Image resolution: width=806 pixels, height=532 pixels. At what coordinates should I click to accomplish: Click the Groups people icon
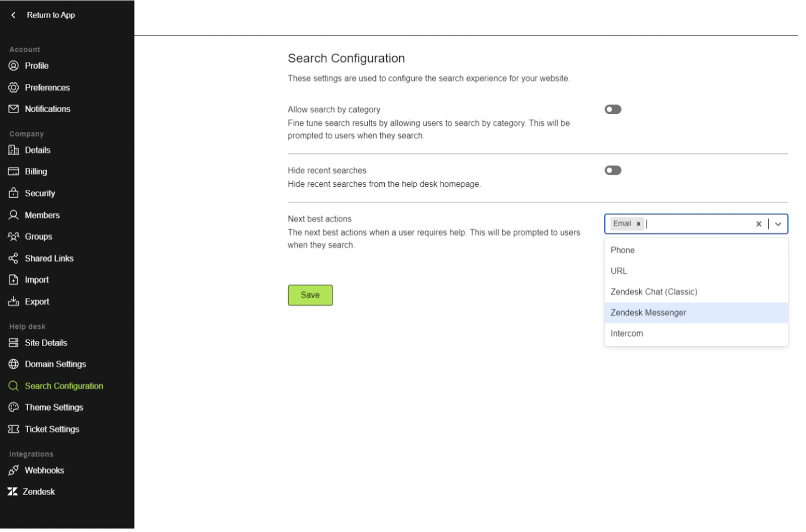click(x=14, y=237)
